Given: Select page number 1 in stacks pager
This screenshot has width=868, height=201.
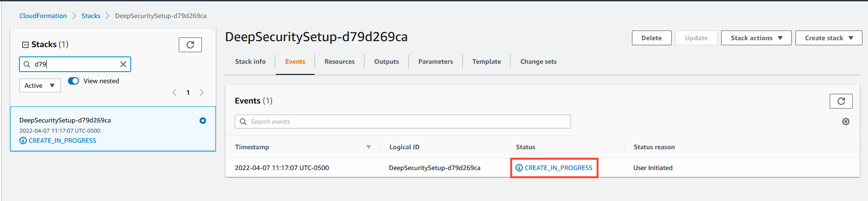Looking at the screenshot, I should point(188,92).
